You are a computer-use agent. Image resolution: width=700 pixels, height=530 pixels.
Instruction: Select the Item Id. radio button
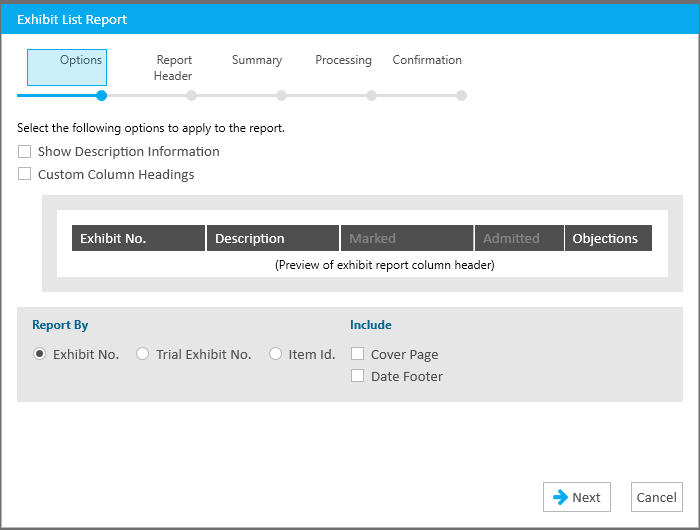coord(275,354)
